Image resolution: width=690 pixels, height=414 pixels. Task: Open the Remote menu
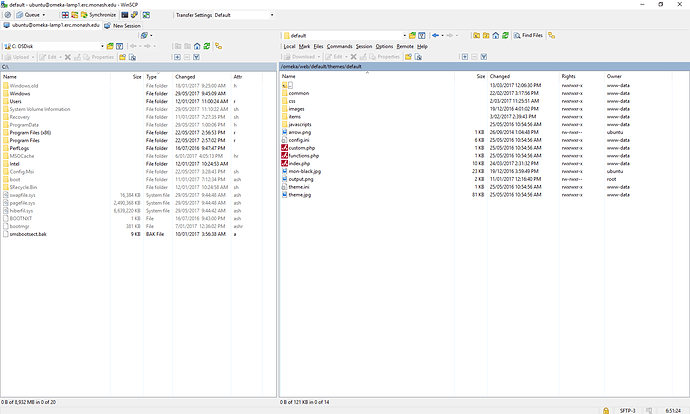[x=405, y=46]
